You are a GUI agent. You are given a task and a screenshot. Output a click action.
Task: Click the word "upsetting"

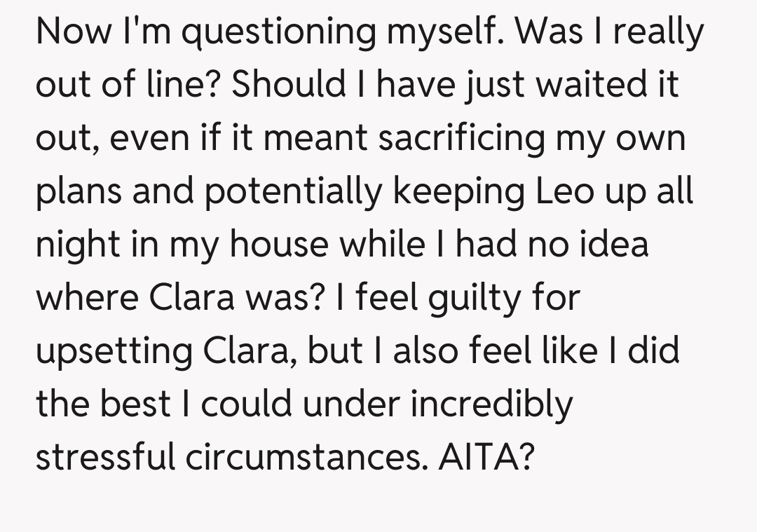[114, 352]
